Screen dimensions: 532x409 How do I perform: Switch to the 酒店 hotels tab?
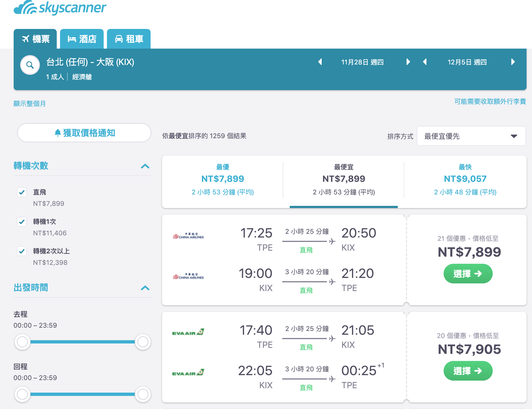(82, 39)
